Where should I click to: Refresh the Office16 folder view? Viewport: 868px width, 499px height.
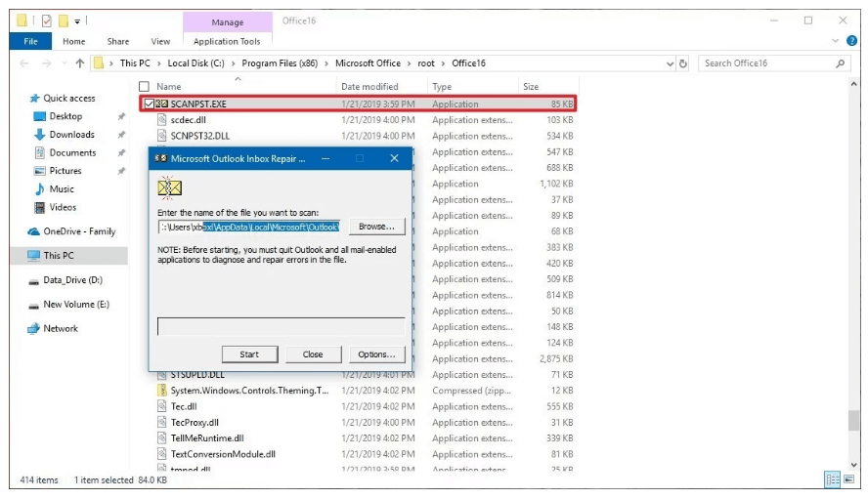point(683,63)
